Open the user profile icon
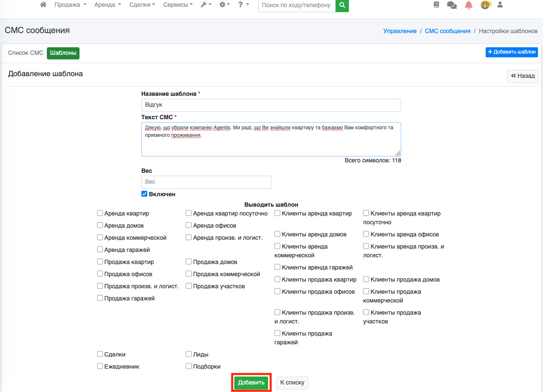The height and width of the screenshot is (392, 543). pos(500,5)
